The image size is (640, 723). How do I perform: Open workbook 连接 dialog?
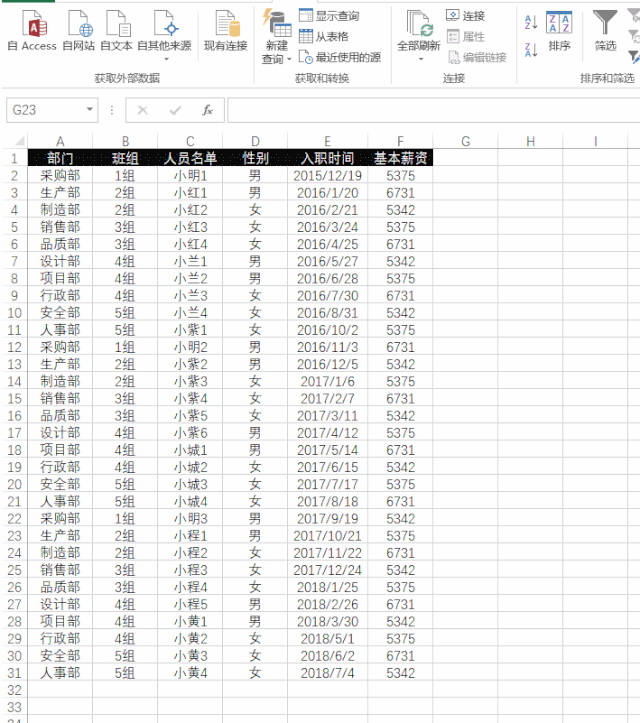[466, 16]
